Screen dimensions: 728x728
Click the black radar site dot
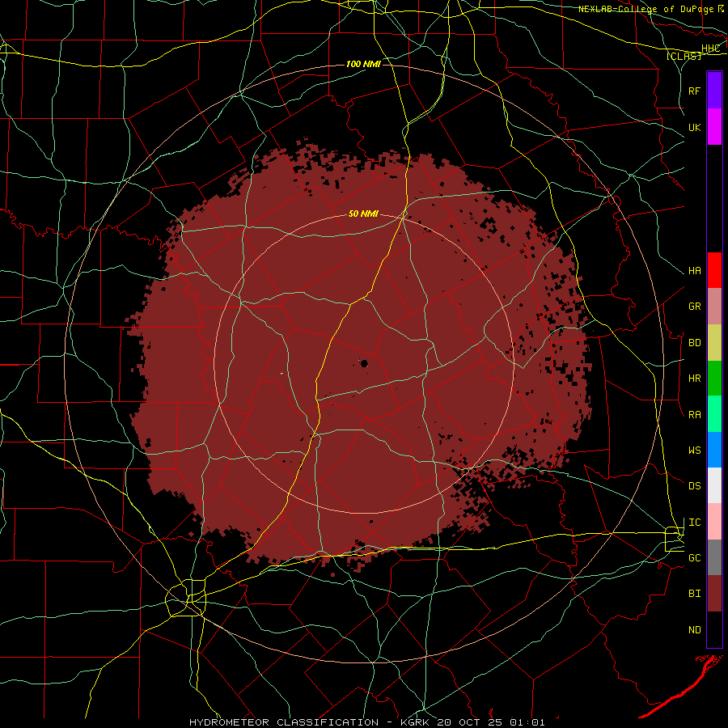pyautogui.click(x=365, y=363)
